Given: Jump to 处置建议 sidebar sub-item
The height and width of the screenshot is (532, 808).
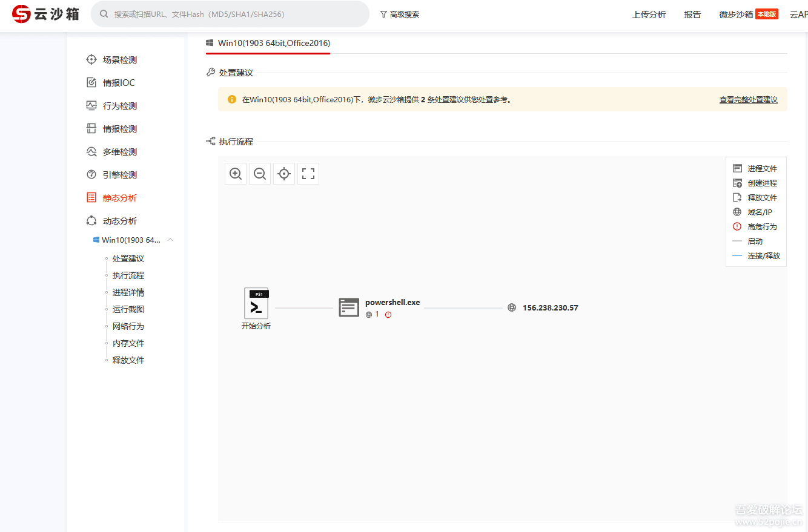Looking at the screenshot, I should 128,258.
